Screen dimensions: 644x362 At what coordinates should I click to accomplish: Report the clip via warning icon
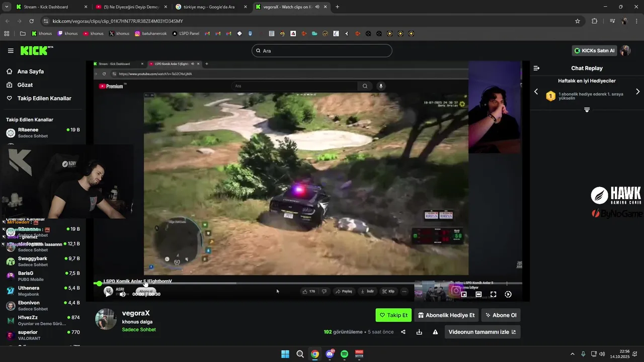435,332
